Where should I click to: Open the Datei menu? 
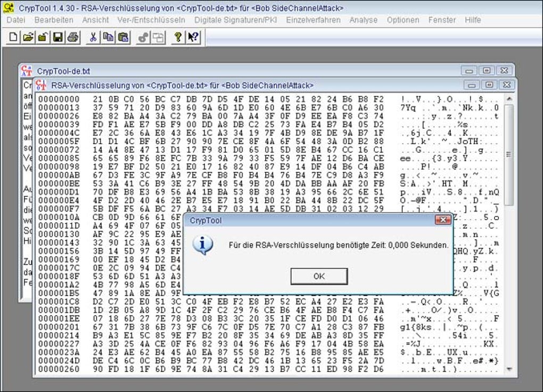pyautogui.click(x=15, y=20)
